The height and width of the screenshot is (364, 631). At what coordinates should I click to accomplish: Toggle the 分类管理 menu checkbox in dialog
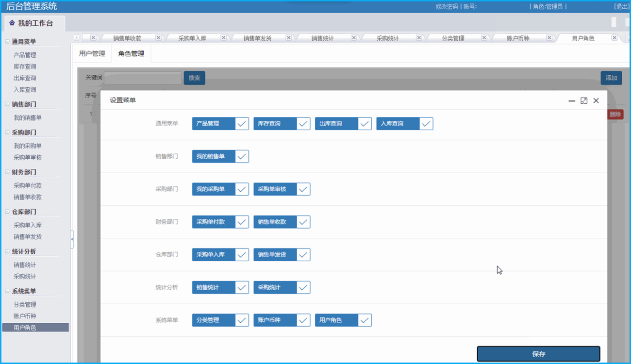(x=242, y=320)
